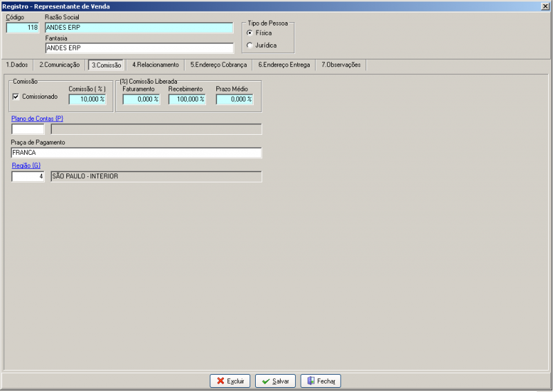This screenshot has height=392, width=553.
Task: Go to the 5.Endereço Cobrança tab
Action: pyautogui.click(x=218, y=65)
